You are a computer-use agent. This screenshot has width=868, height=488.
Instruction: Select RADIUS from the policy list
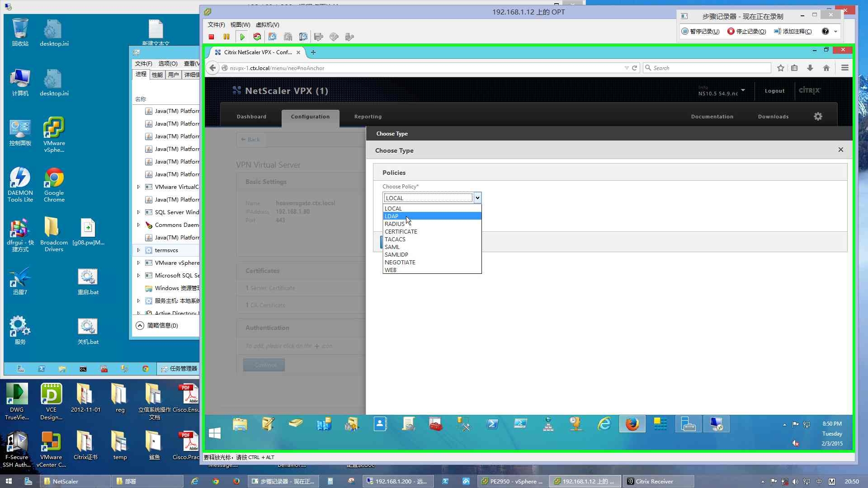point(432,224)
